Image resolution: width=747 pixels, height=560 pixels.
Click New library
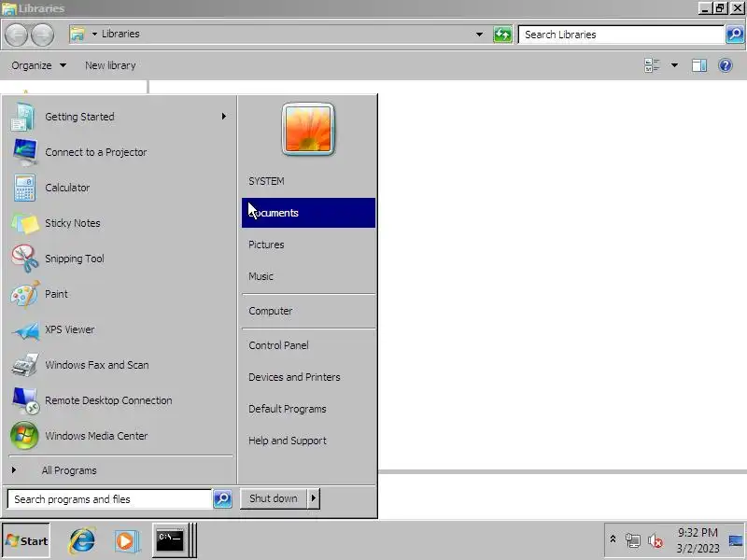click(x=110, y=65)
